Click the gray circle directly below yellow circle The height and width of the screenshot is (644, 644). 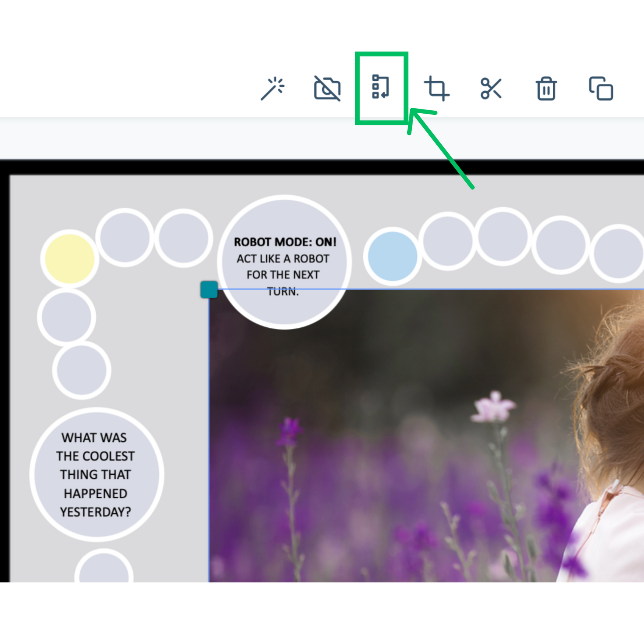coord(66,317)
